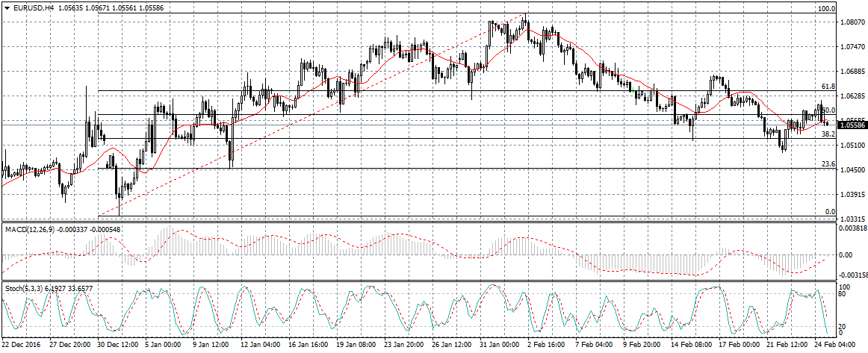Click the 1.03315 price scale value
The height and width of the screenshot is (353, 868).
click(852, 219)
